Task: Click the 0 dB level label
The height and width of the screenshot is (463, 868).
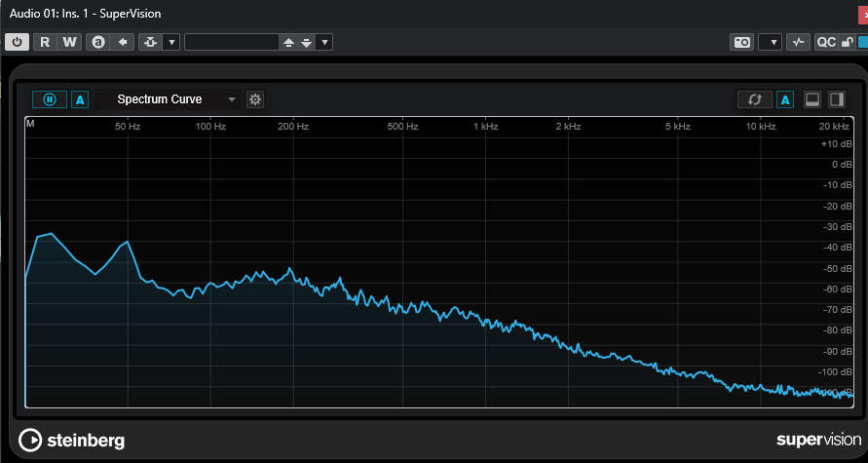Action: [x=842, y=165]
